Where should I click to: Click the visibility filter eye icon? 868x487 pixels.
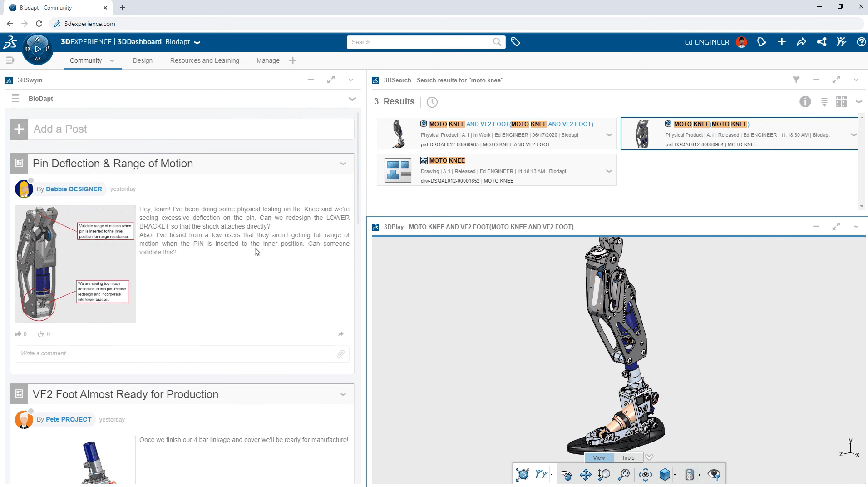click(714, 475)
